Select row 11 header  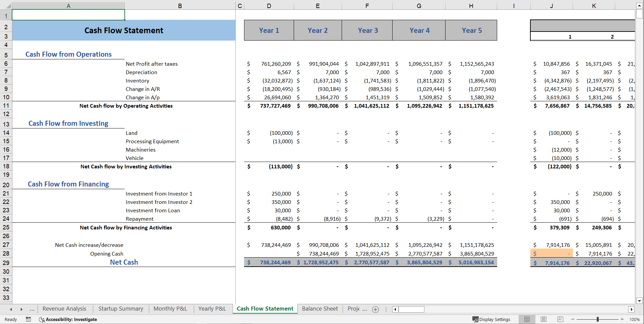(6, 106)
